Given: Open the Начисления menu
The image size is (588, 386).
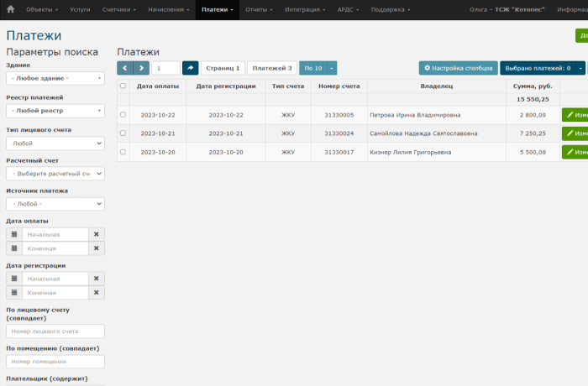Looking at the screenshot, I should point(169,10).
